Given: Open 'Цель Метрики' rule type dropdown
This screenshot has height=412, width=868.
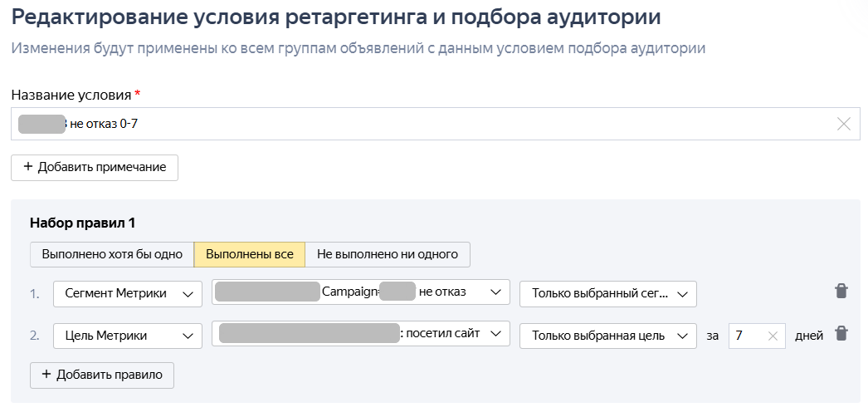Looking at the screenshot, I should (x=128, y=336).
